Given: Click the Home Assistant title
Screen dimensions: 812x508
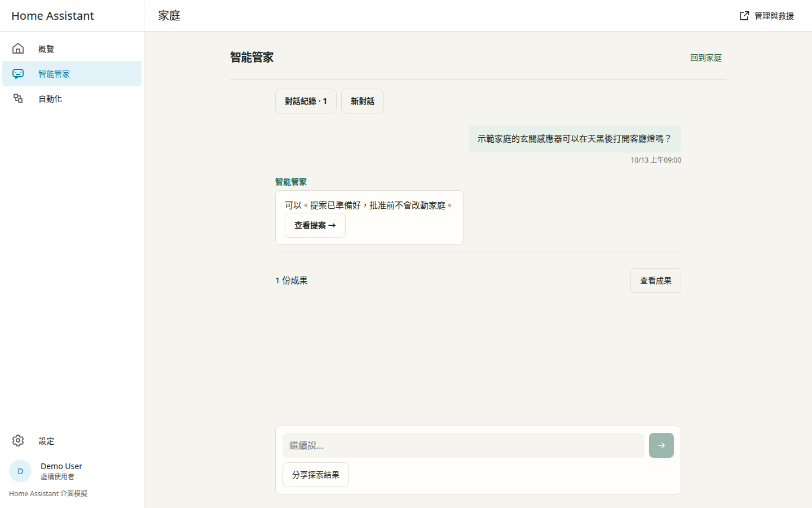Looking at the screenshot, I should (52, 16).
